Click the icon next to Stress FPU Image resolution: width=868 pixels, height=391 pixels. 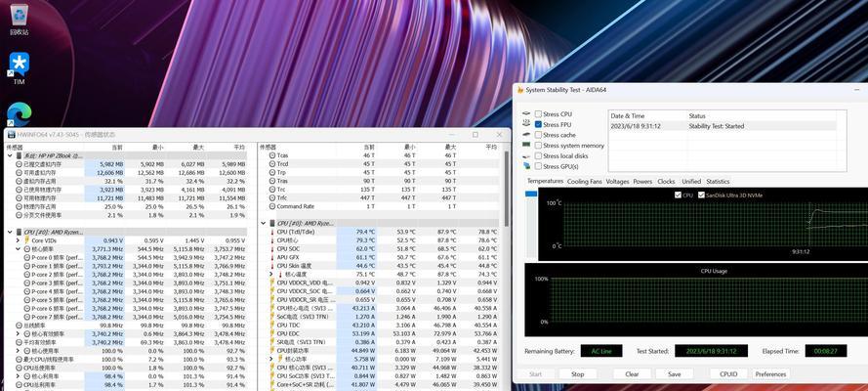click(x=526, y=124)
